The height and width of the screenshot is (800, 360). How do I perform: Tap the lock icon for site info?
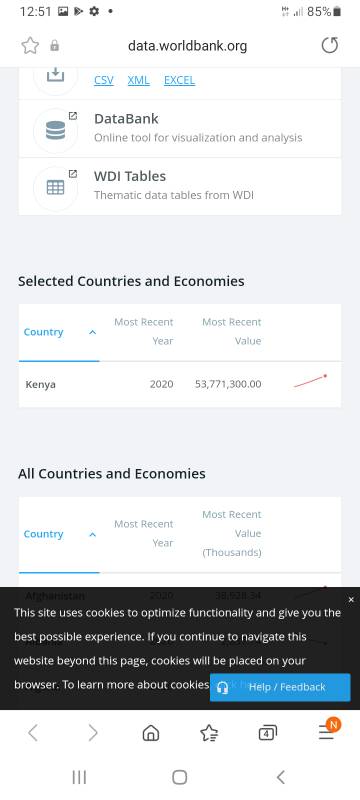tap(55, 46)
